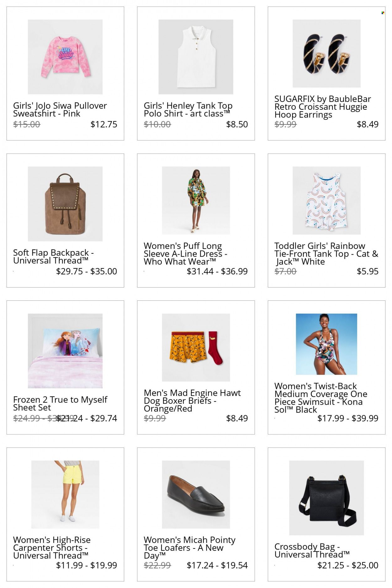The width and height of the screenshot is (392, 588).
Task: Open the black crossbody bag image
Action: tap(326, 498)
